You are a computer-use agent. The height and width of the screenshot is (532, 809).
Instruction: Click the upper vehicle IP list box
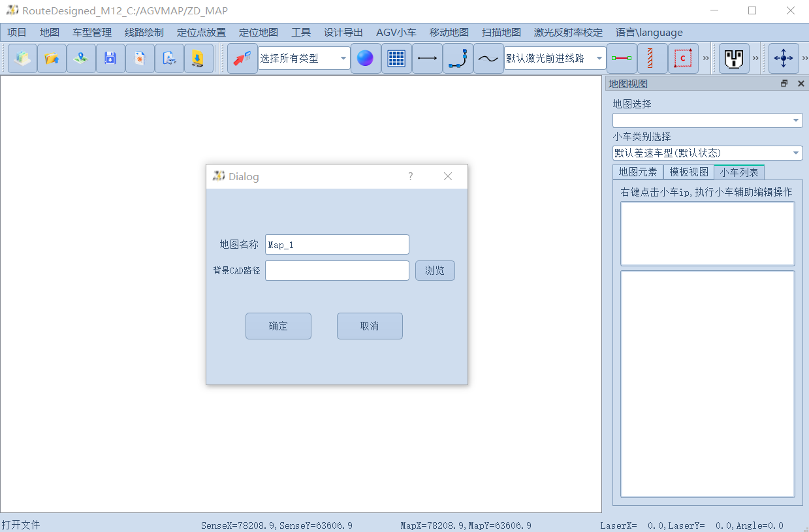pyautogui.click(x=708, y=234)
